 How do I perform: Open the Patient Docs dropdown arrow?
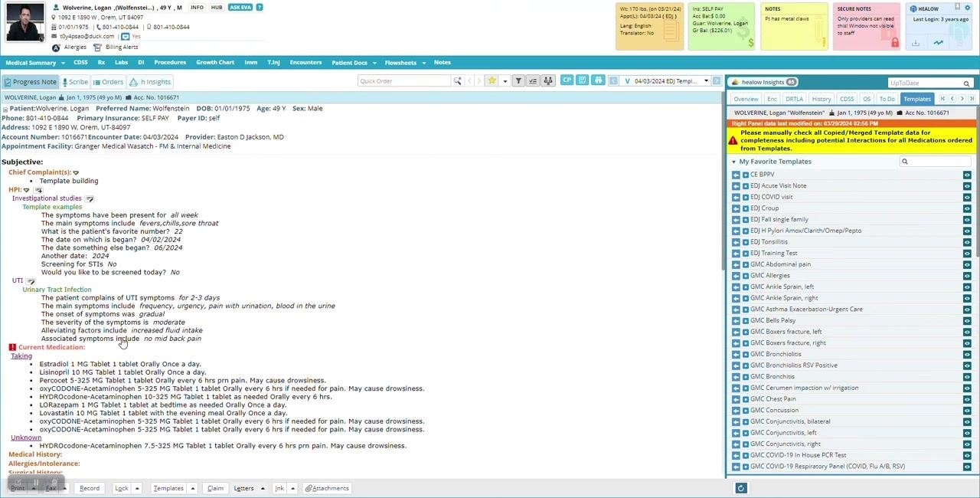tap(373, 63)
